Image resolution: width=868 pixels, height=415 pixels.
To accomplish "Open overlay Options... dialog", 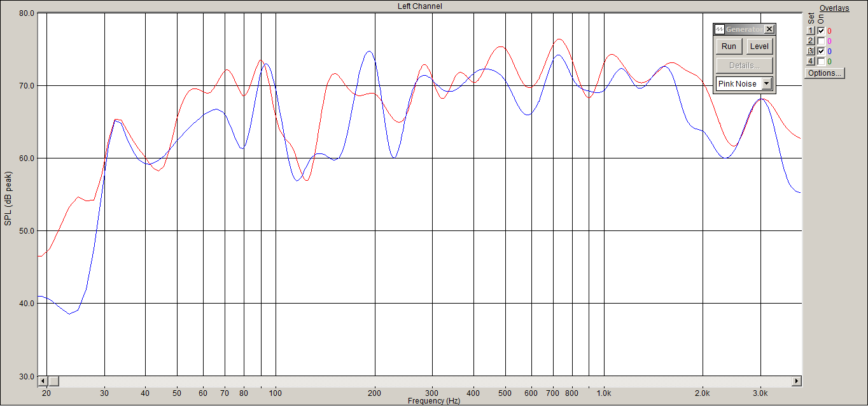I will [825, 73].
